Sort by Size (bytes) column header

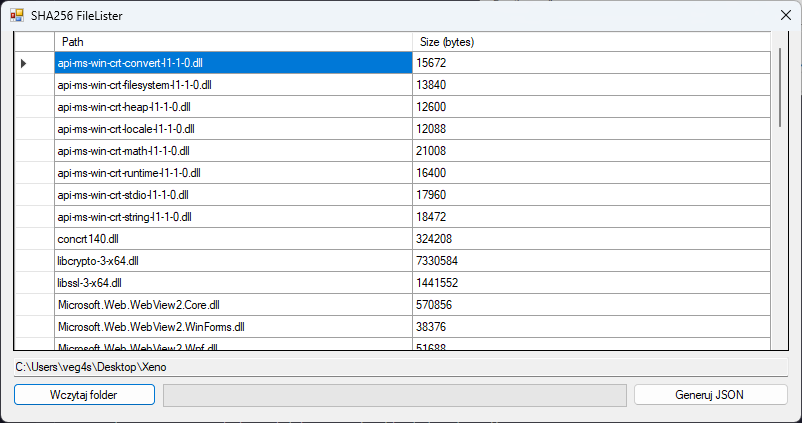590,41
